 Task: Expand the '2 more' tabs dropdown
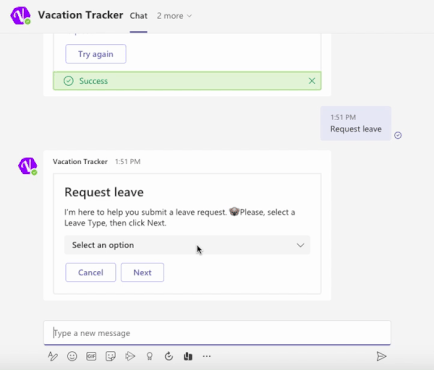(174, 16)
